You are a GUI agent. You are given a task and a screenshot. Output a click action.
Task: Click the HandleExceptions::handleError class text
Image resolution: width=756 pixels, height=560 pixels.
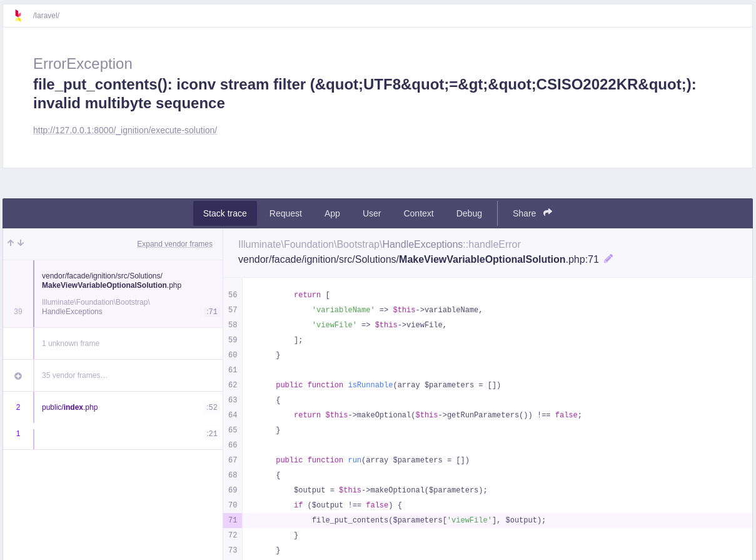coord(380,245)
